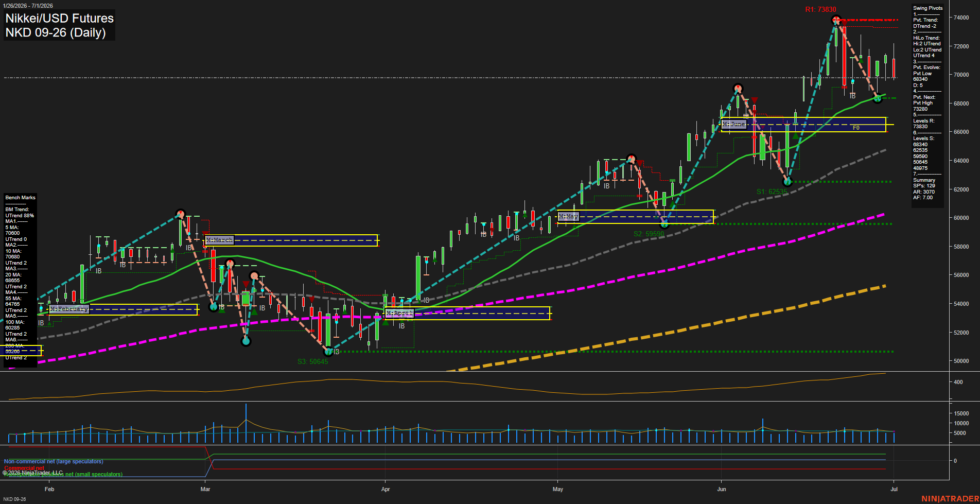Select the NKD 09-26 (Daily) subtitle

pyautogui.click(x=56, y=32)
